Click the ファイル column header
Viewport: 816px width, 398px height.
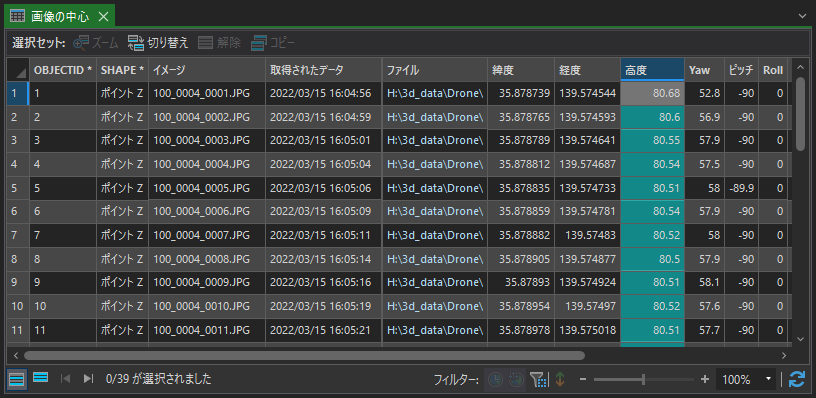tap(435, 70)
